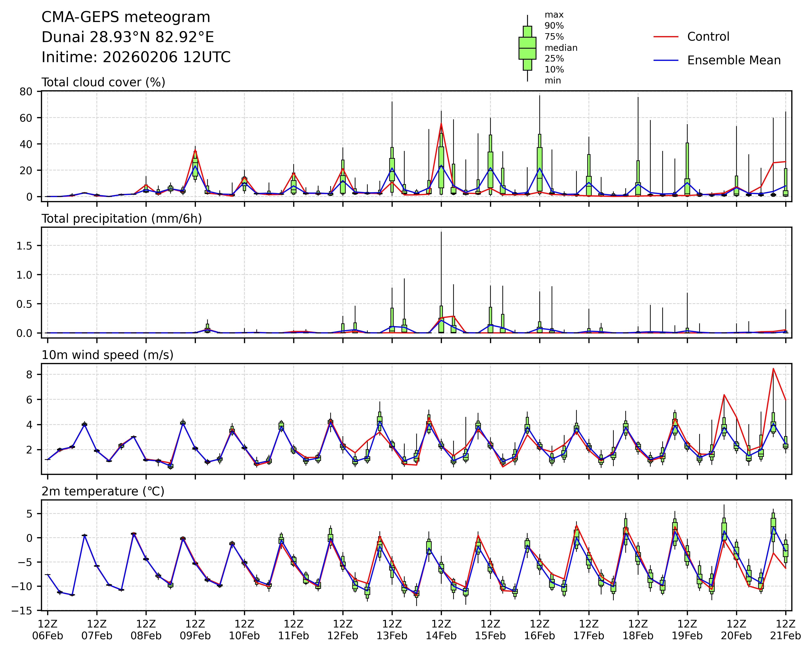Click the green boxplot legend icon
The width and height of the screenshot is (812, 652).
pos(527,48)
